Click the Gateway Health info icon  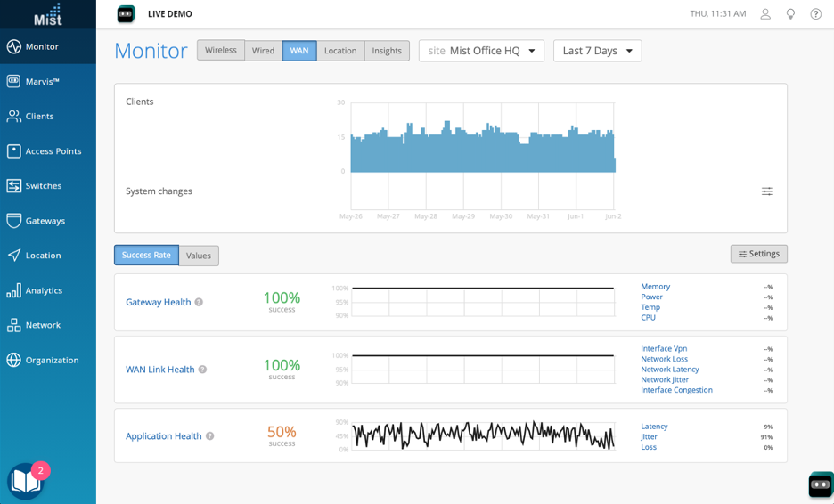199,302
